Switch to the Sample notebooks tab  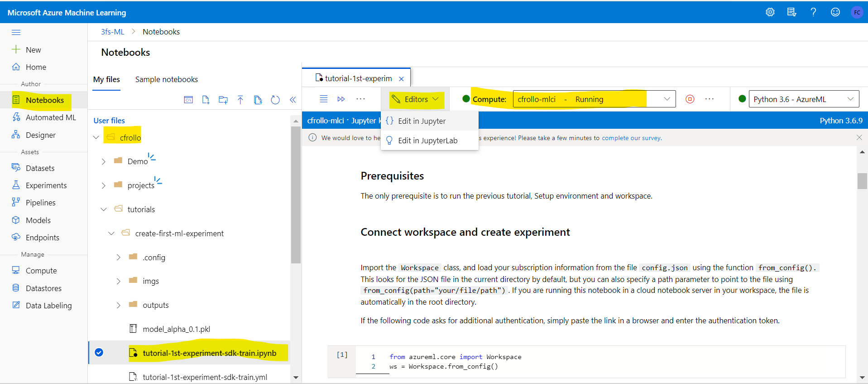[x=167, y=79]
